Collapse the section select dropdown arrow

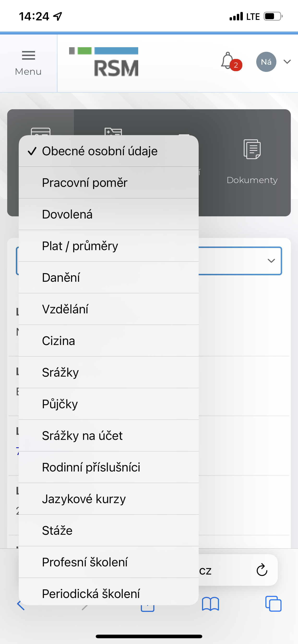(271, 261)
